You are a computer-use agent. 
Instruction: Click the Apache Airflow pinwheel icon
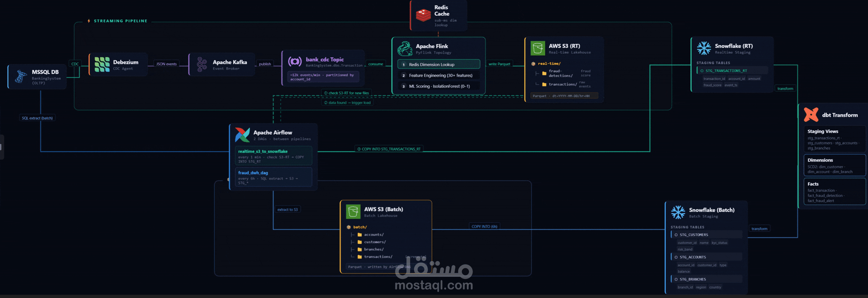pos(242,135)
